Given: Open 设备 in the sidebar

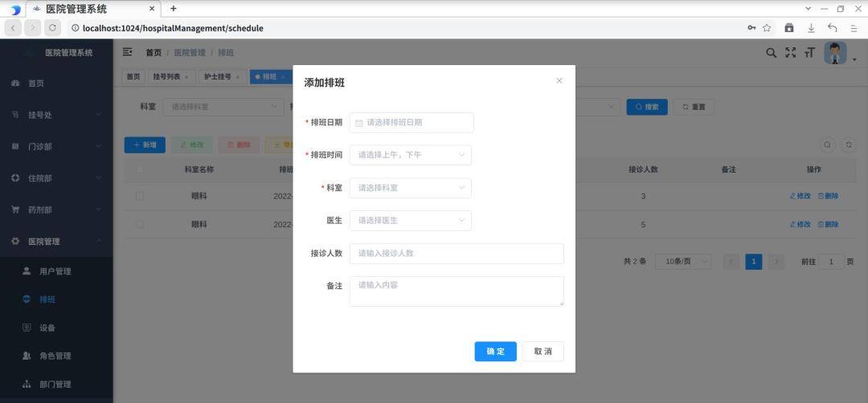Looking at the screenshot, I should (56, 328).
